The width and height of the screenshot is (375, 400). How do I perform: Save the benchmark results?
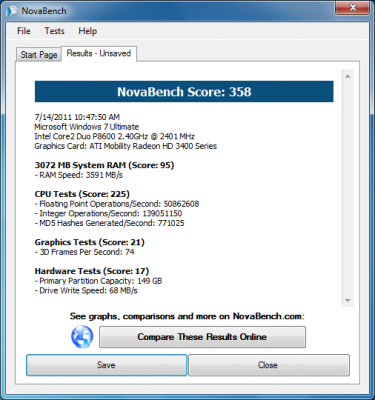106,365
